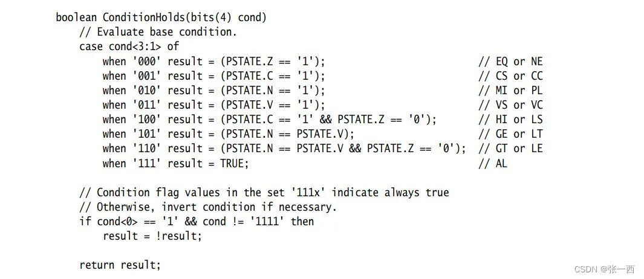Click the "HI or LS" comment
The height and width of the screenshot is (279, 644).
(511, 119)
